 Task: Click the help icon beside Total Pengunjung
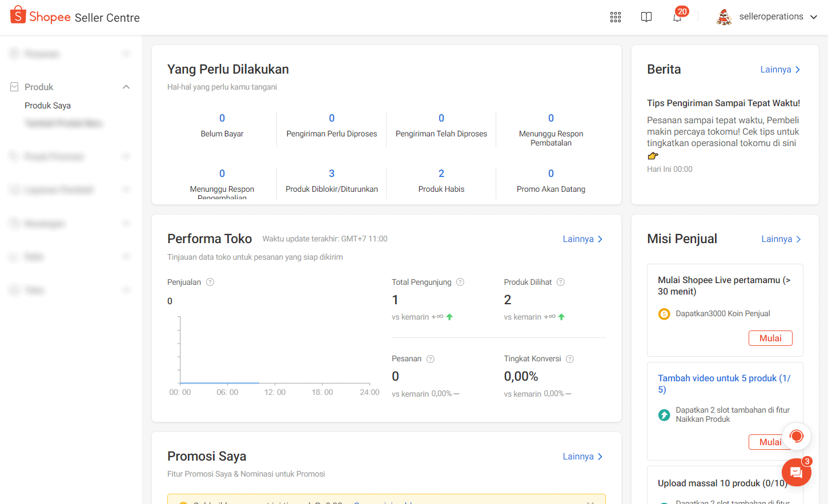(460, 282)
